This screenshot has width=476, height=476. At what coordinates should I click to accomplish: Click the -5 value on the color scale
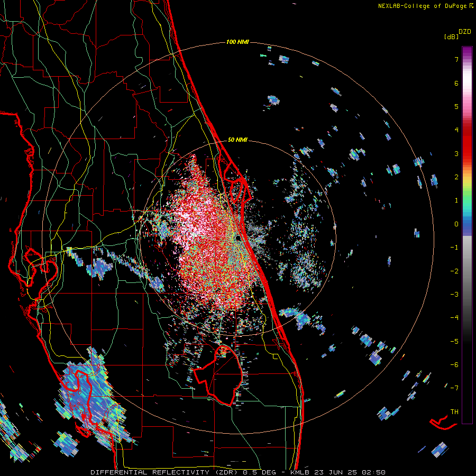pos(454,342)
